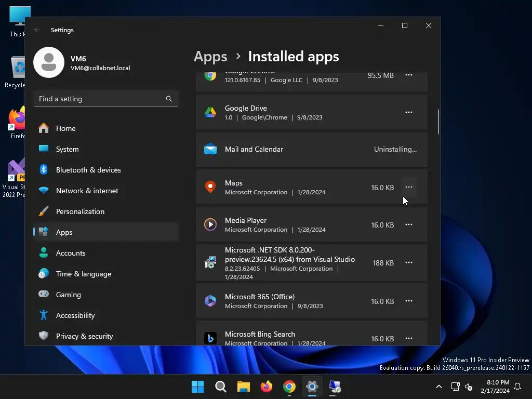
Task: Click the Microsoft Bing Search icon
Action: pos(210,338)
